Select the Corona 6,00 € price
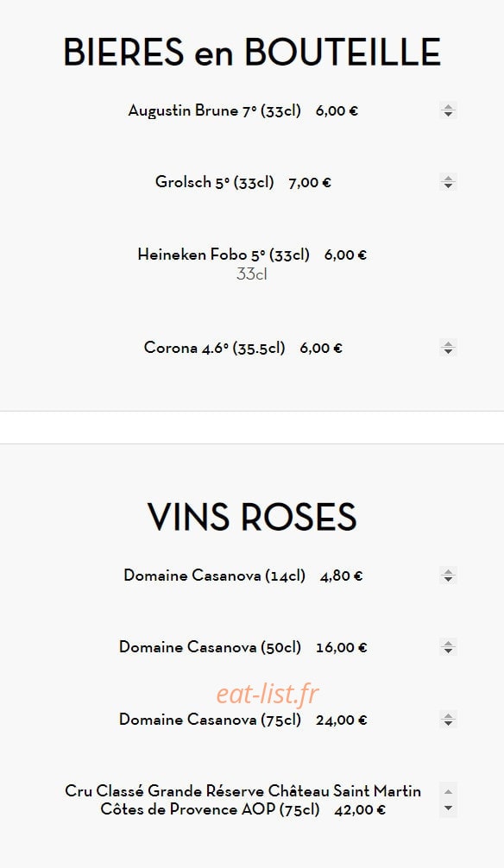Screen dimensions: 504x868 click(x=321, y=349)
